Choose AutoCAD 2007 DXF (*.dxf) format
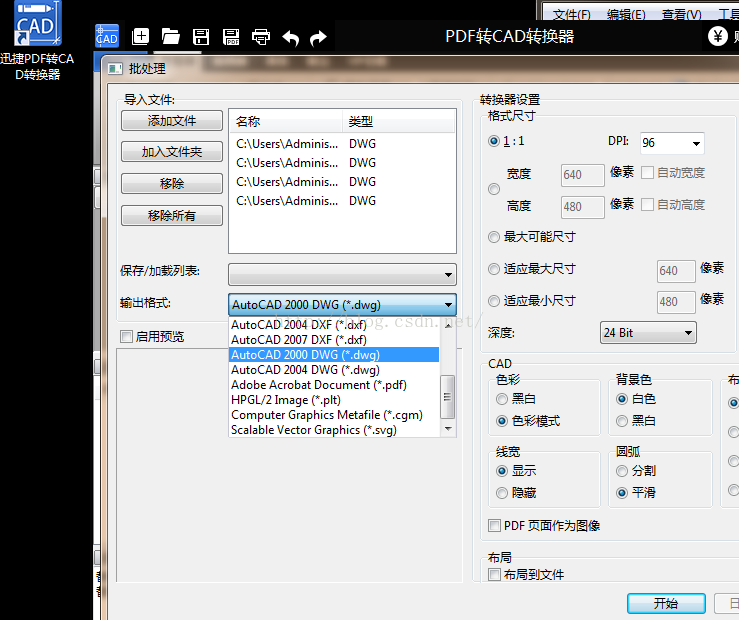Screen dimensions: 739x620 point(334,340)
